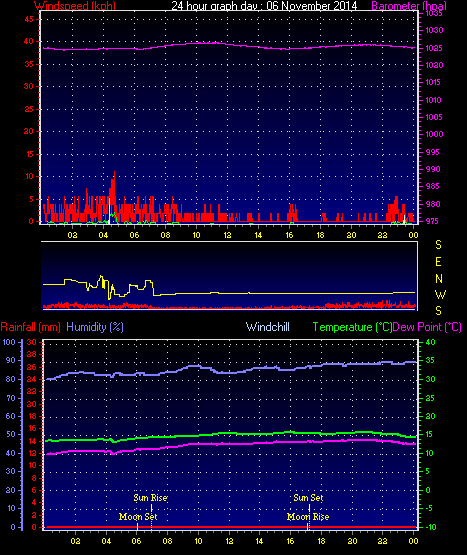Viewport: 467px width, 555px height.
Task: Click the E wind direction label
Action: (438, 262)
